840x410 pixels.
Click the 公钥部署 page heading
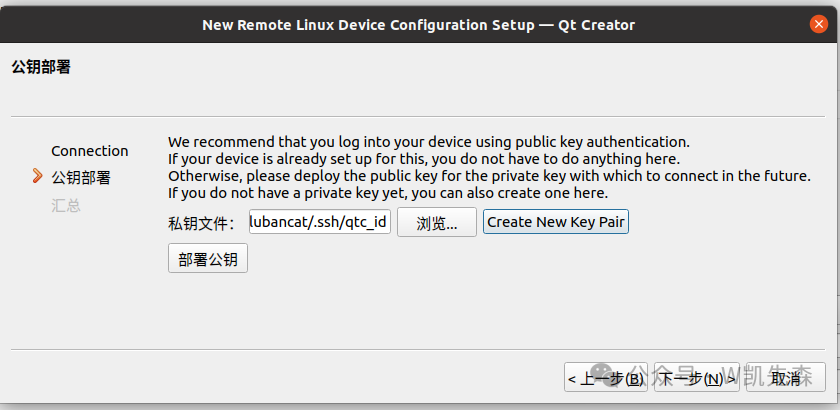[x=41, y=68]
